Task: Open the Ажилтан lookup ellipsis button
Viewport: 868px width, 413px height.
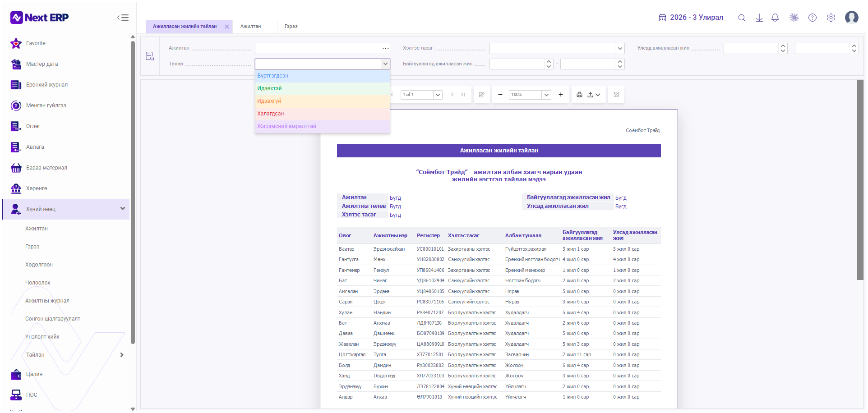Action: click(385, 48)
